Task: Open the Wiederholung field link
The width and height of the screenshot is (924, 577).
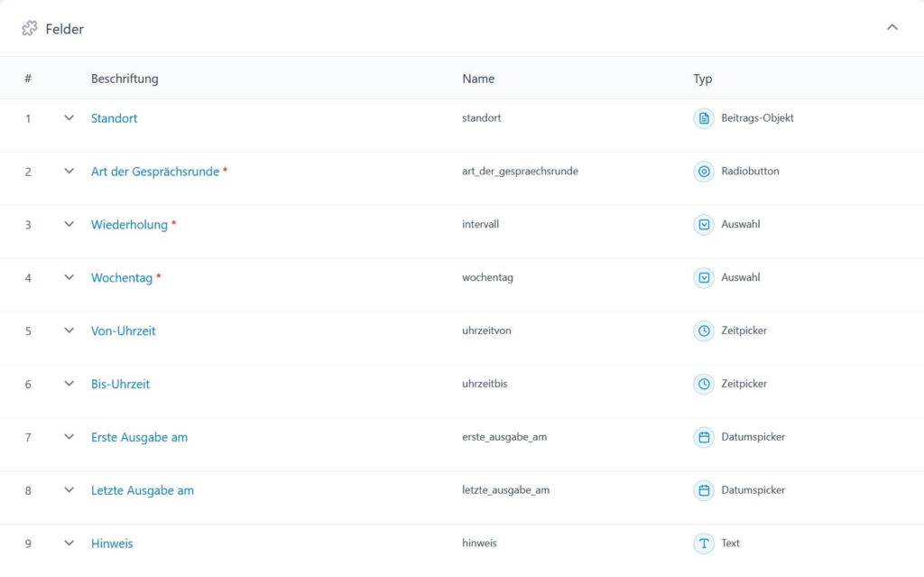Action: coord(129,225)
